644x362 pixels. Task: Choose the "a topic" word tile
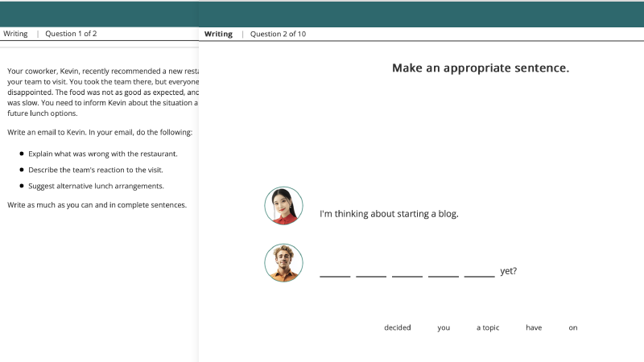coord(488,327)
